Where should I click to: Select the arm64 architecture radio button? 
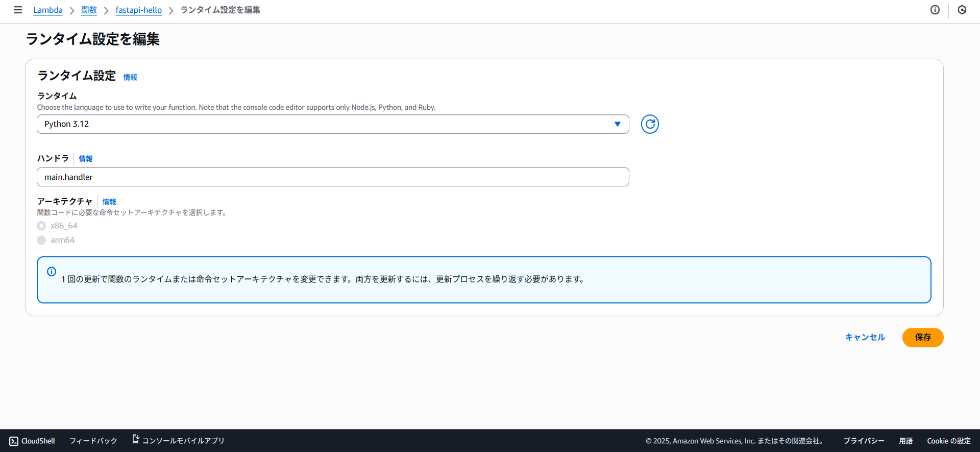pos(41,240)
